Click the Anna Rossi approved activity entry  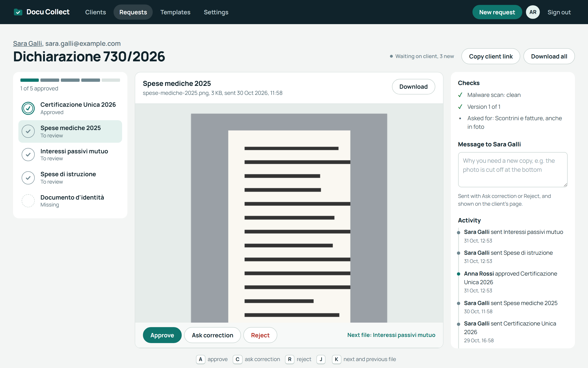(x=513, y=282)
